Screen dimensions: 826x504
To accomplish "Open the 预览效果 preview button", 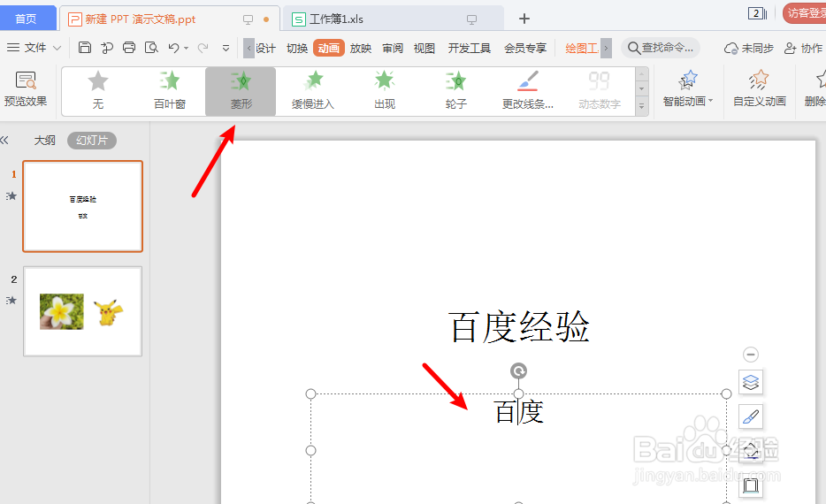I will pyautogui.click(x=26, y=89).
